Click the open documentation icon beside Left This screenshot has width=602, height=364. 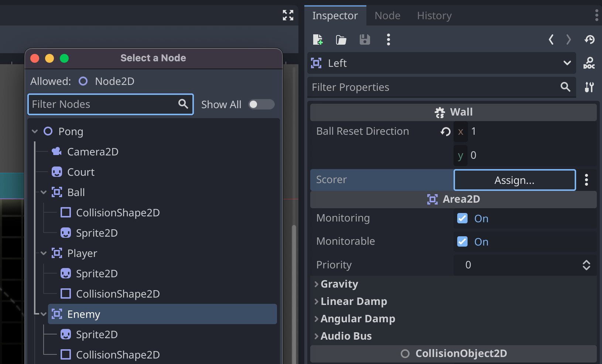(x=589, y=63)
